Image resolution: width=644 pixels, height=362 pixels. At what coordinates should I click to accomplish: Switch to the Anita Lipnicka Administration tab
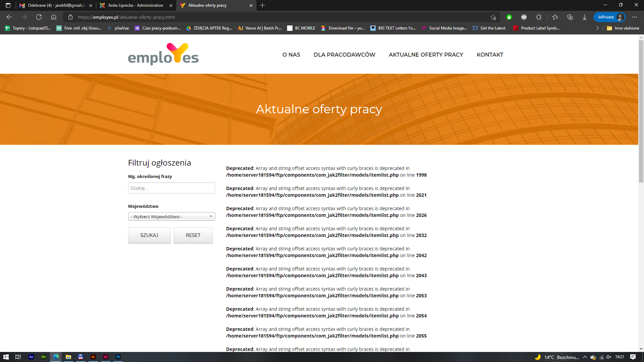click(x=136, y=5)
